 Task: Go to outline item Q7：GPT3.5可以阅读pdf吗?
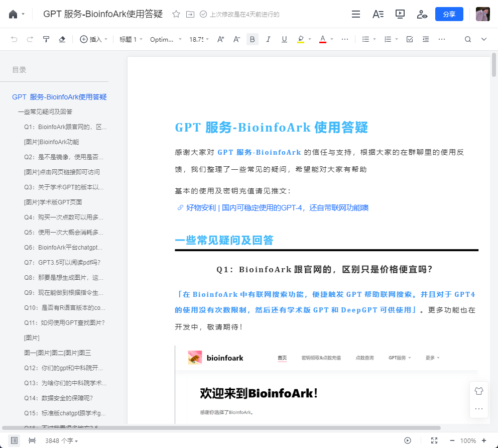pyautogui.click(x=62, y=263)
